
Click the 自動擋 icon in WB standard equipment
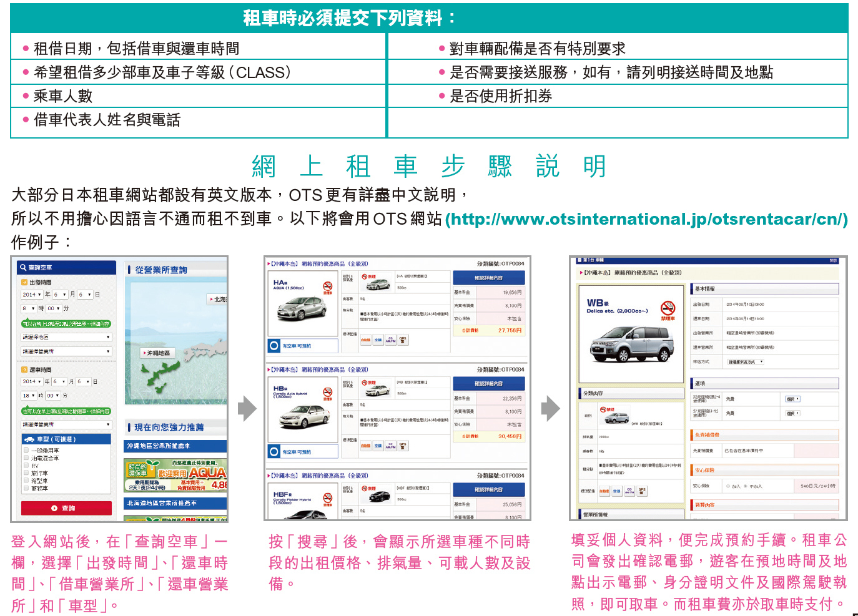tap(604, 491)
